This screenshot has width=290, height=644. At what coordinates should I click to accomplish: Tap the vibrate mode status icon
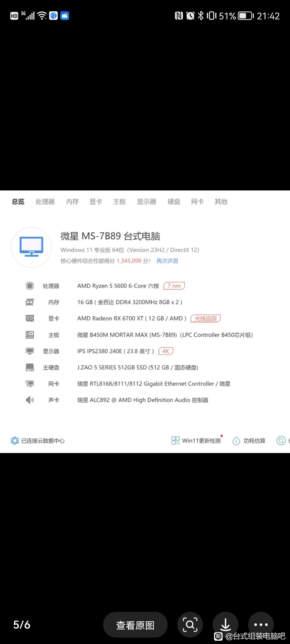(x=212, y=16)
